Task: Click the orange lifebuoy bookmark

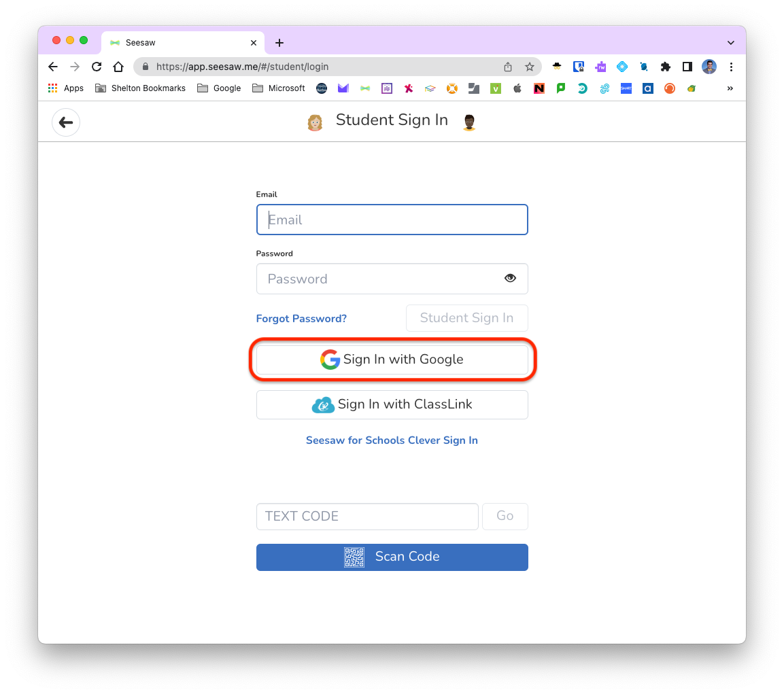Action: click(452, 88)
